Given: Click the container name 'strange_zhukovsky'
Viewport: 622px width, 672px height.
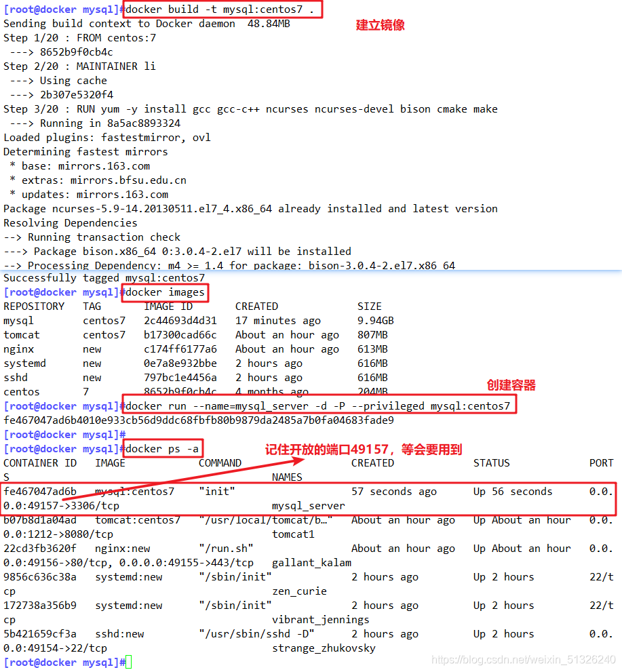Looking at the screenshot, I should 324,648.
